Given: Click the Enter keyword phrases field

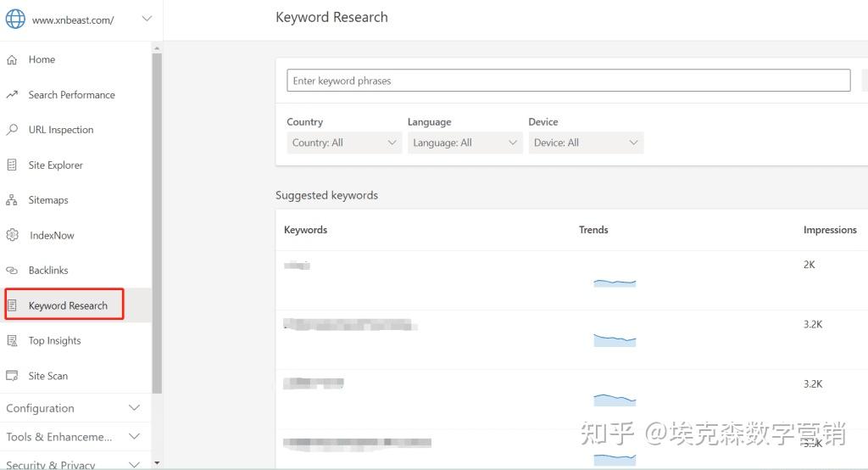Looking at the screenshot, I should pyautogui.click(x=569, y=81).
